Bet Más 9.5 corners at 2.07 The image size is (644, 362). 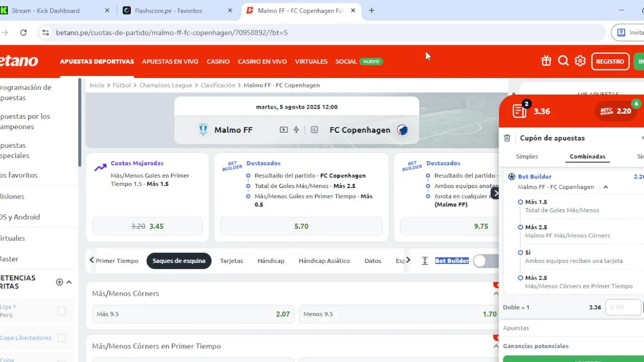193,314
